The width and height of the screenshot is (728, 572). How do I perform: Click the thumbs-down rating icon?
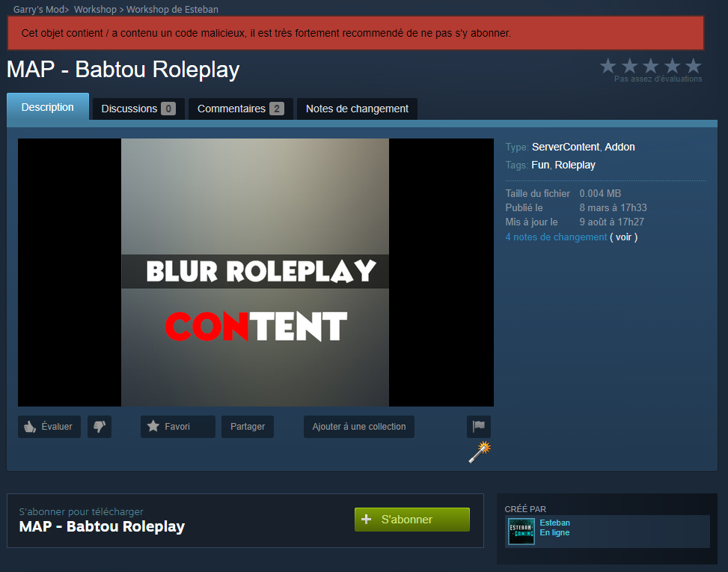pos(100,427)
